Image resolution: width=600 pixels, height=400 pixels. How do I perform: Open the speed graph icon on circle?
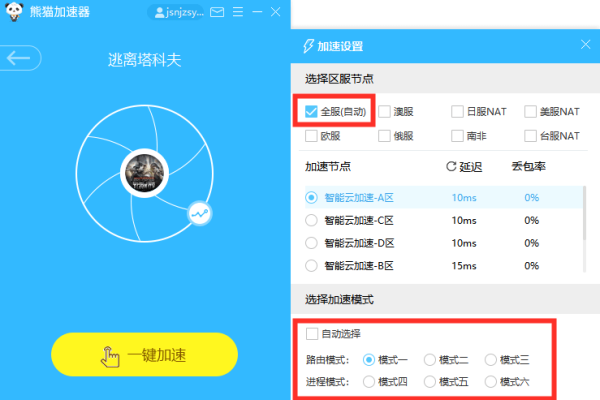tap(200, 214)
